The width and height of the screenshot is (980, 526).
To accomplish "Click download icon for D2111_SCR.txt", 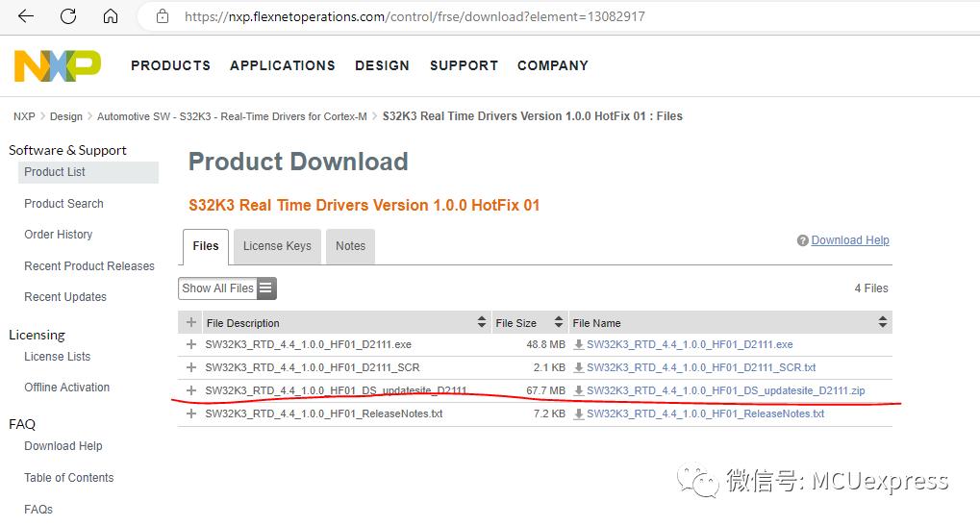I will pos(579,368).
